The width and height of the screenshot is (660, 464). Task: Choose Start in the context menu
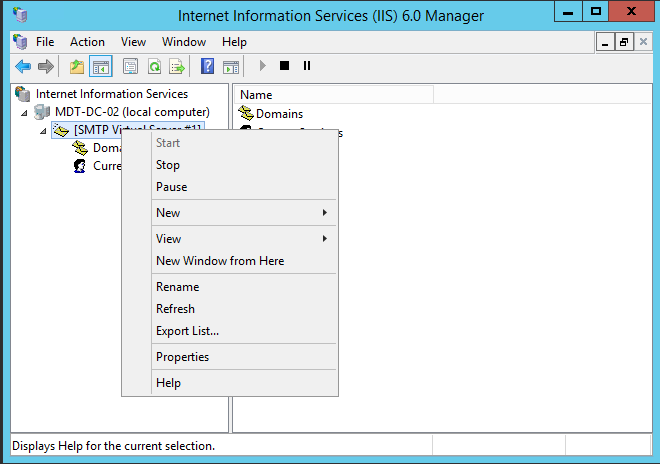pos(230,143)
